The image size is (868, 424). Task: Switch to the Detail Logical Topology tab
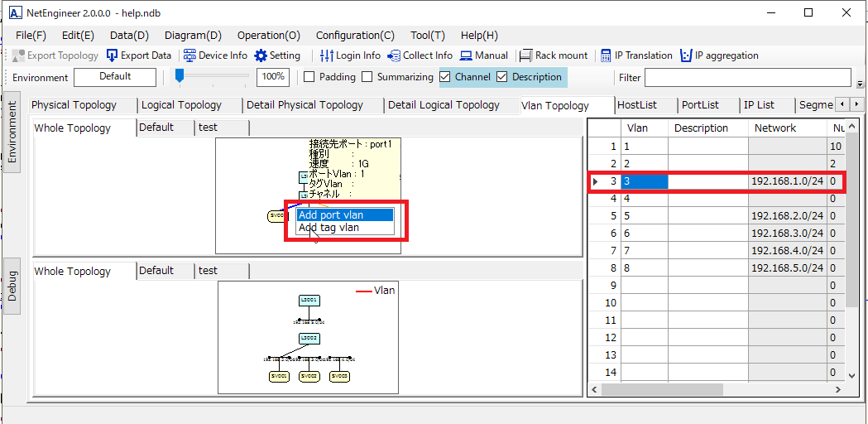coord(444,105)
